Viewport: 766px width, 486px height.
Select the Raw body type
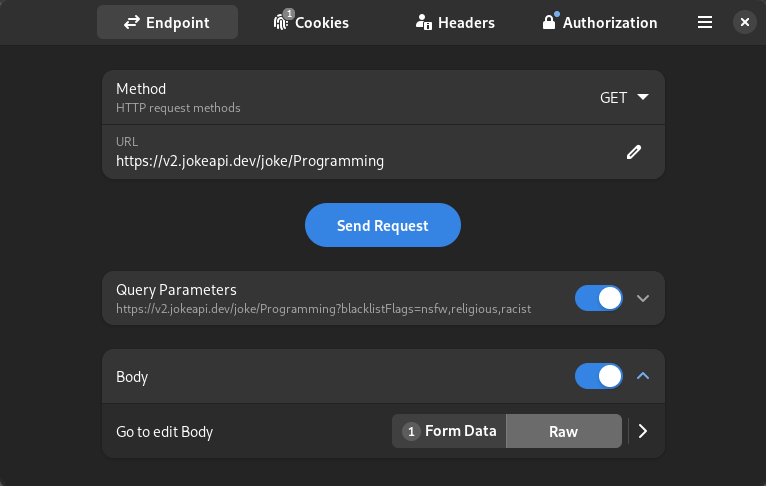pos(564,431)
